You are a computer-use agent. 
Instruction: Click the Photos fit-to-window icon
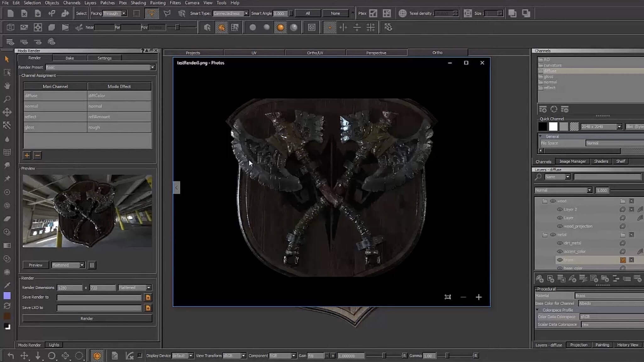[x=448, y=297]
